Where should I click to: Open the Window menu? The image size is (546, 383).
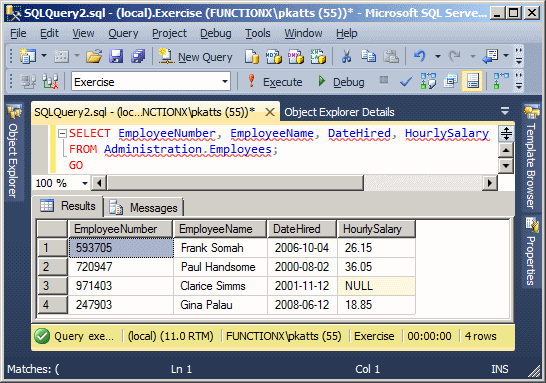pos(303,33)
